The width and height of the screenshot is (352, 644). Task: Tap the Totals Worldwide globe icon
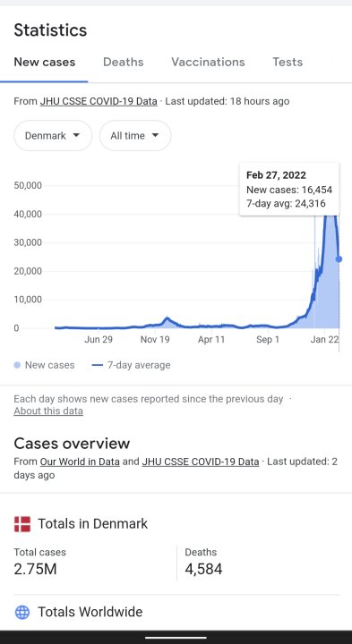[x=22, y=612]
